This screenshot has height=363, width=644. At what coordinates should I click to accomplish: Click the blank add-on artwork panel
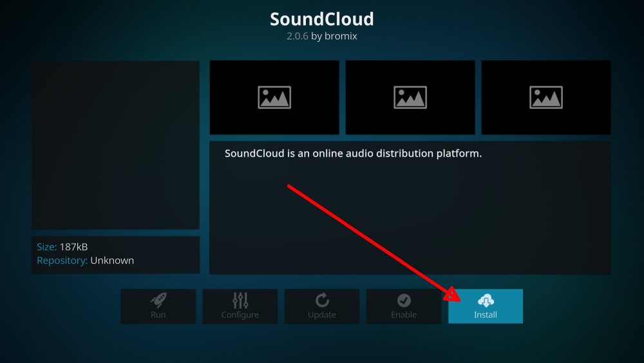(x=115, y=145)
